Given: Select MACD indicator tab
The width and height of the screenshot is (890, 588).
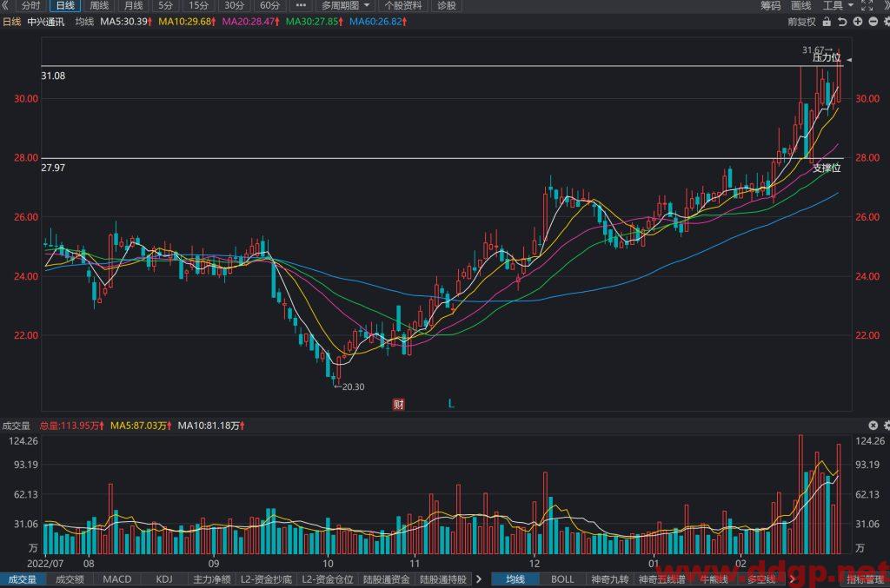Looking at the screenshot, I should [x=117, y=579].
